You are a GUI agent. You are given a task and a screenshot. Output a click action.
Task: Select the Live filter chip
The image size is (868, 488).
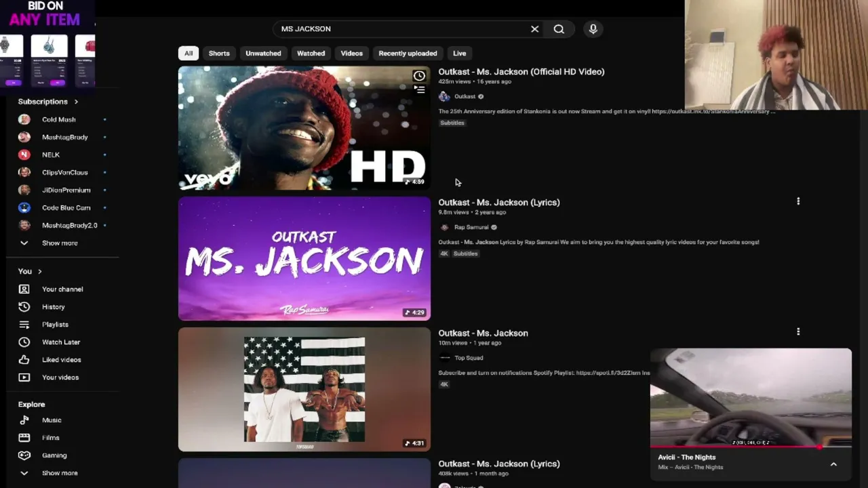tap(460, 54)
